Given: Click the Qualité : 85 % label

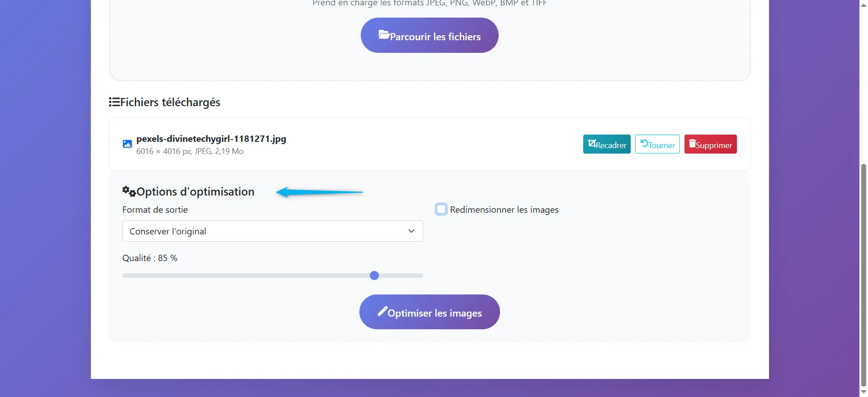Looking at the screenshot, I should click(150, 258).
